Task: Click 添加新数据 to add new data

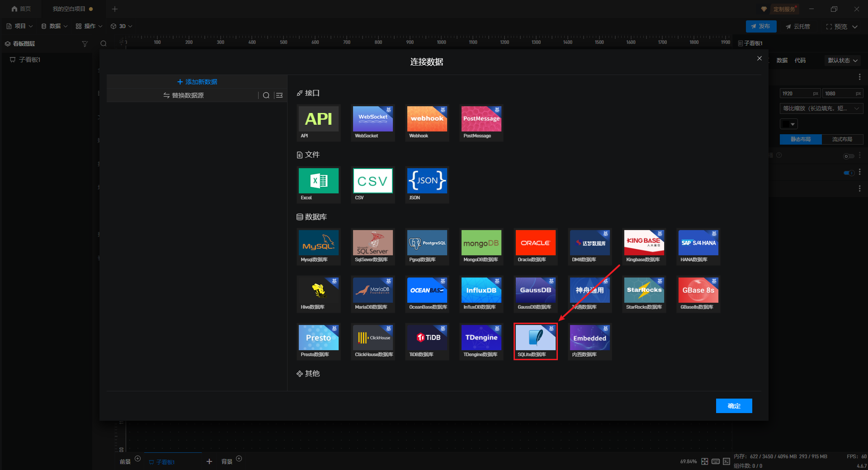Action: click(197, 82)
